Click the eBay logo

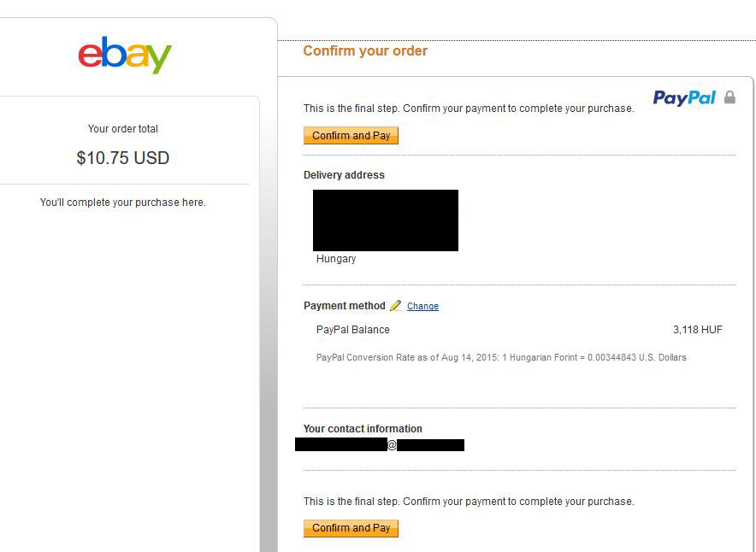coord(125,55)
